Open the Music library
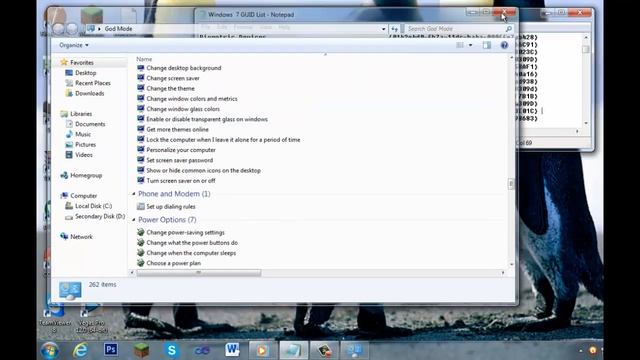 [x=83, y=134]
